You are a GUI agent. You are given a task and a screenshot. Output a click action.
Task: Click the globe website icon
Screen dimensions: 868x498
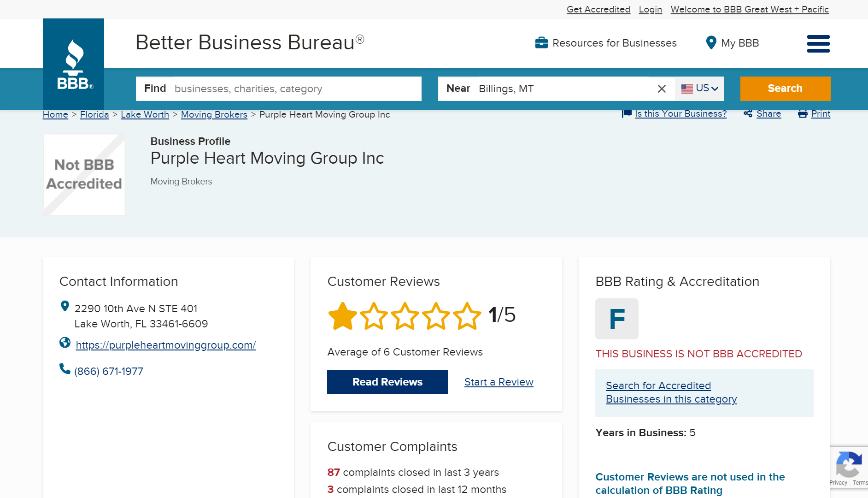coord(65,343)
